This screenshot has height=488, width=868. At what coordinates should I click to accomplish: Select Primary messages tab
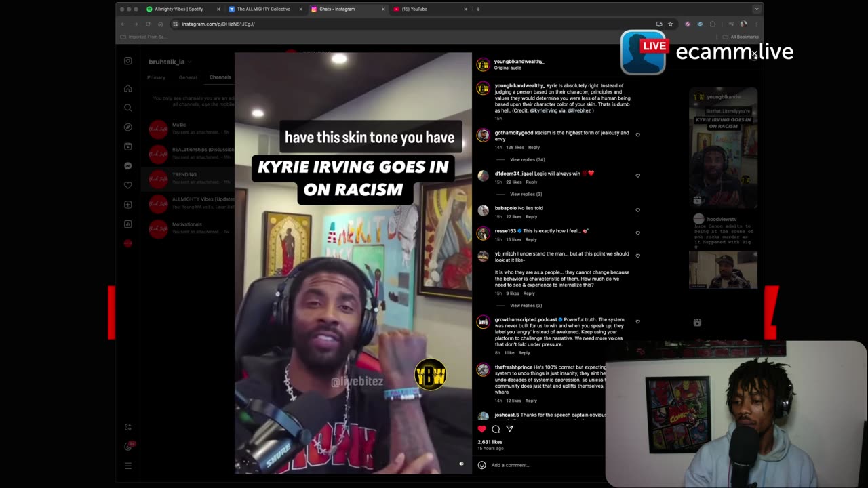(156, 77)
